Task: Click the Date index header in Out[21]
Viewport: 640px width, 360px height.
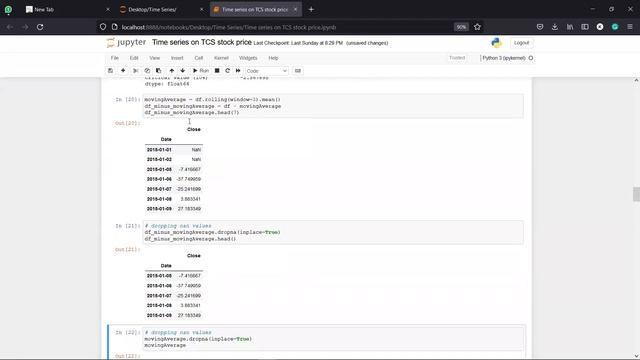Action: [x=166, y=266]
